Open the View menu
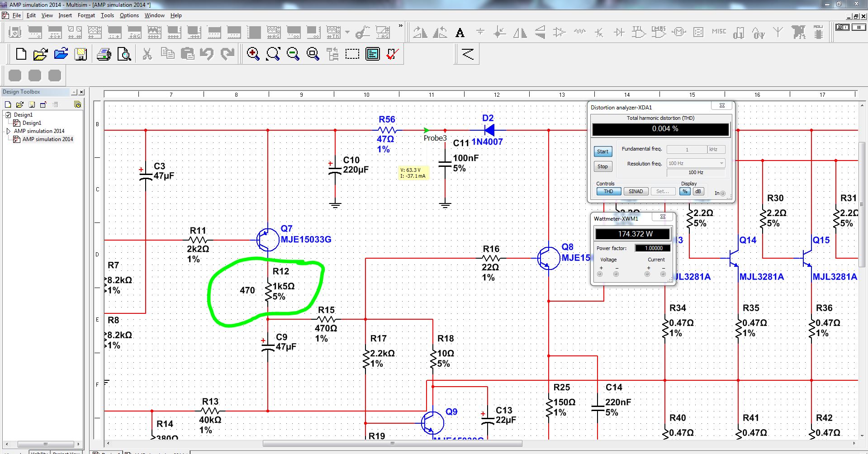This screenshot has height=454, width=868. (x=47, y=15)
